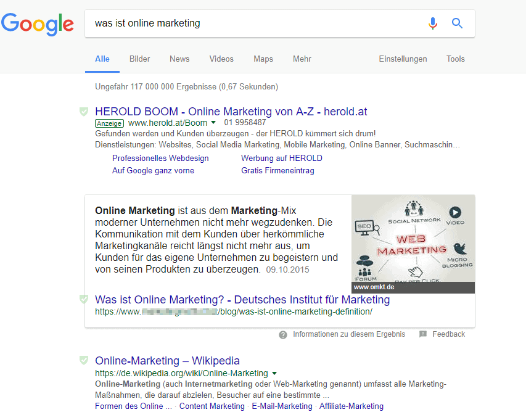
Task: Open the Videos tab
Action: pyautogui.click(x=221, y=59)
